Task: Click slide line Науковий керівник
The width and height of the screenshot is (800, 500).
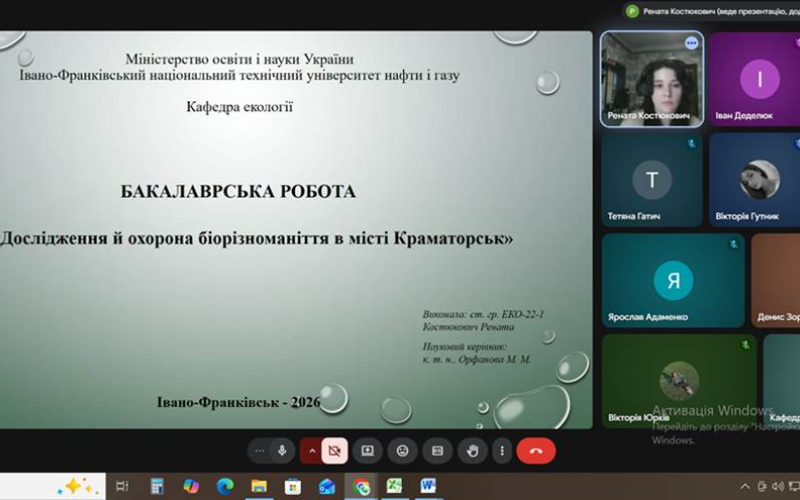Action: 464,347
